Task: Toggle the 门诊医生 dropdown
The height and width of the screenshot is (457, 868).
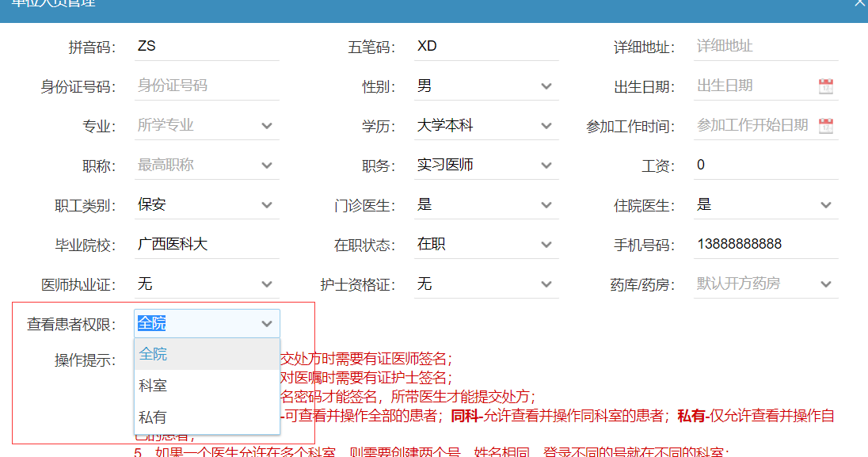Action: click(x=546, y=205)
